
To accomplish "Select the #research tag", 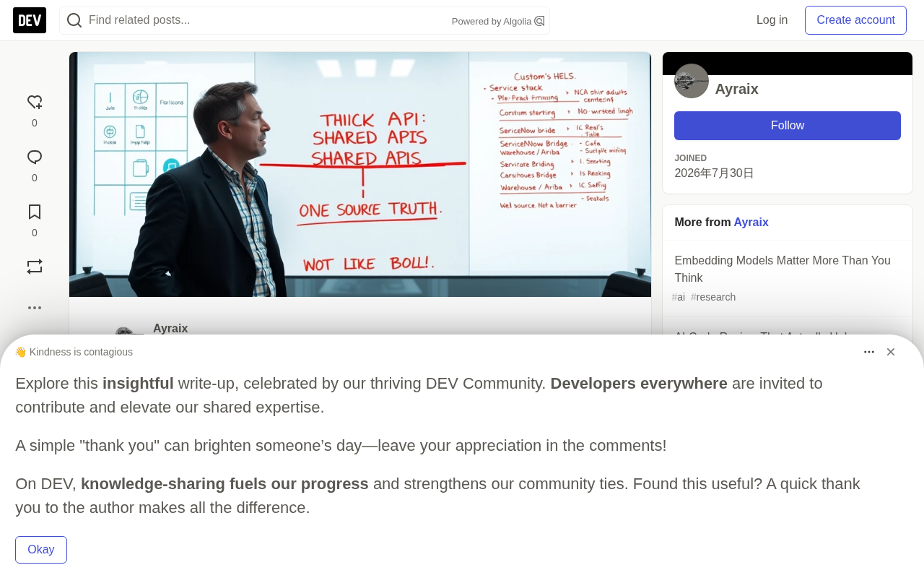I will 713,297.
